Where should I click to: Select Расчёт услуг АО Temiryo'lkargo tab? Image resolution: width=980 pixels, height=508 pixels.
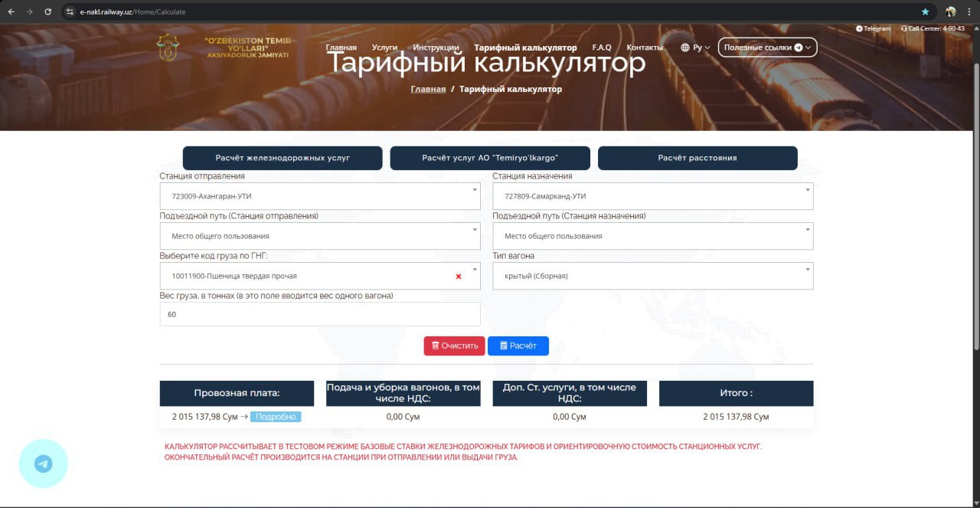490,158
